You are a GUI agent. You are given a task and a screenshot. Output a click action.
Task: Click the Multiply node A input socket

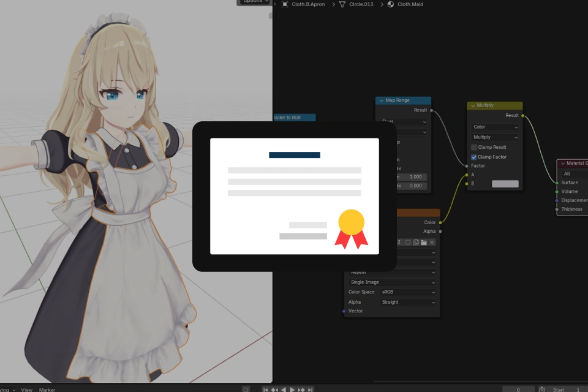tap(467, 175)
